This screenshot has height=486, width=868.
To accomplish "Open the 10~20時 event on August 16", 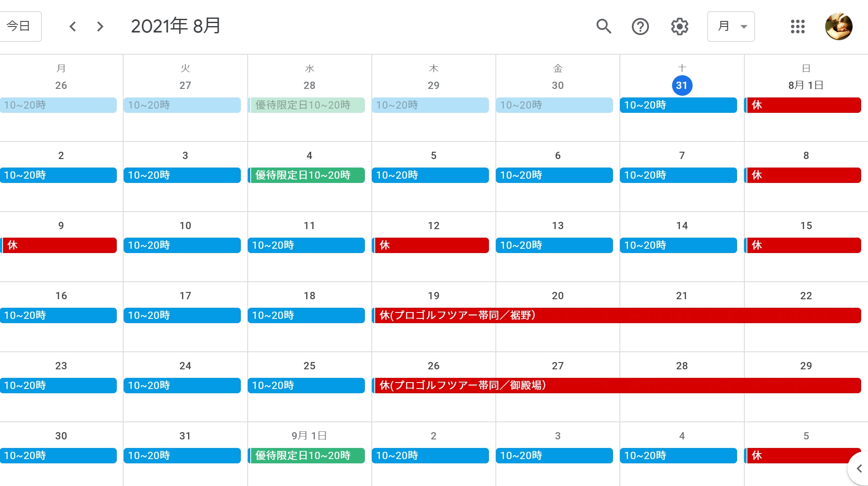I will click(58, 315).
